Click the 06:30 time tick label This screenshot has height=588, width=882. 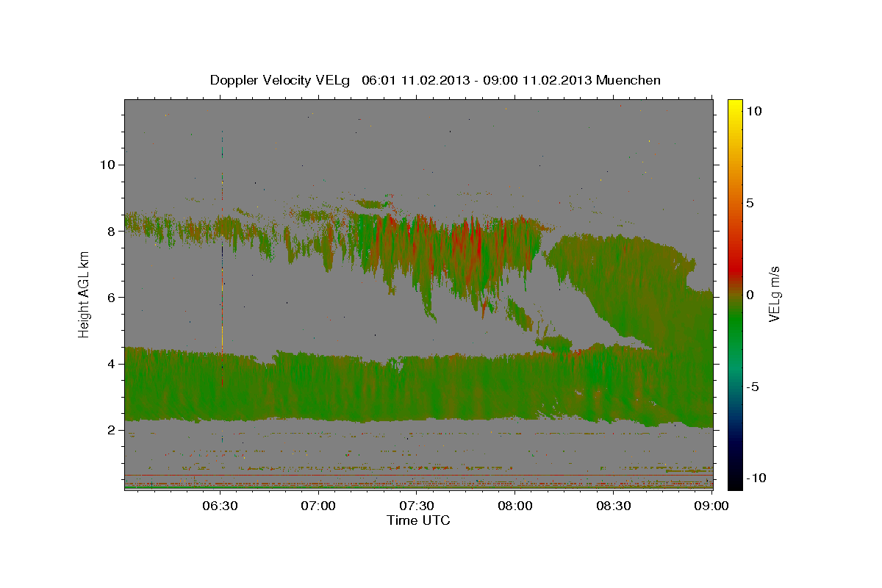tap(220, 506)
